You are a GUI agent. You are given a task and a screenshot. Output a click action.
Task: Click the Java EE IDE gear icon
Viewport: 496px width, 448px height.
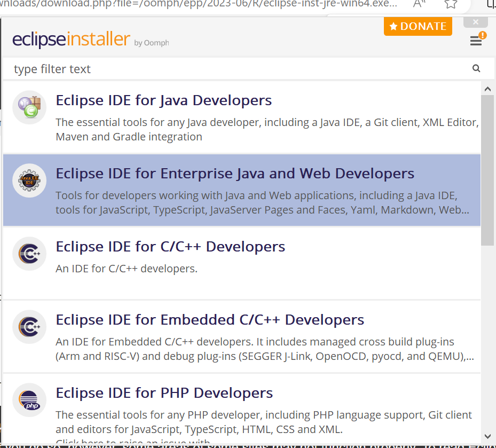coord(29,180)
